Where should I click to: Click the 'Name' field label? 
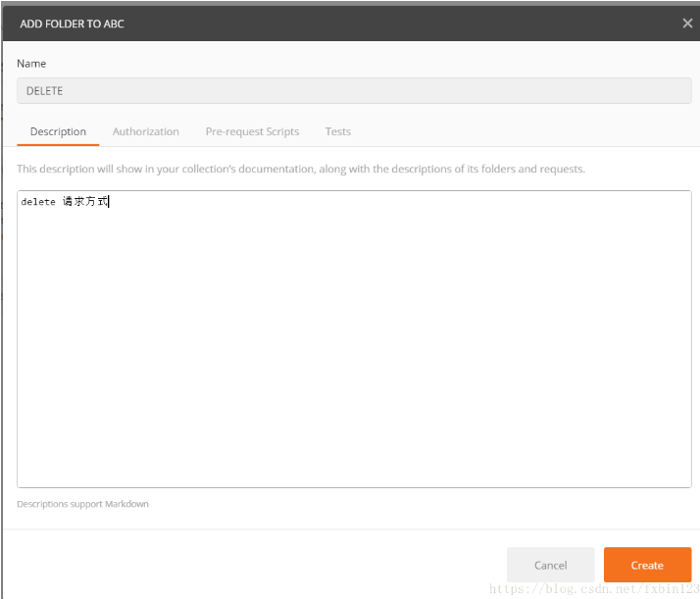[x=31, y=64]
